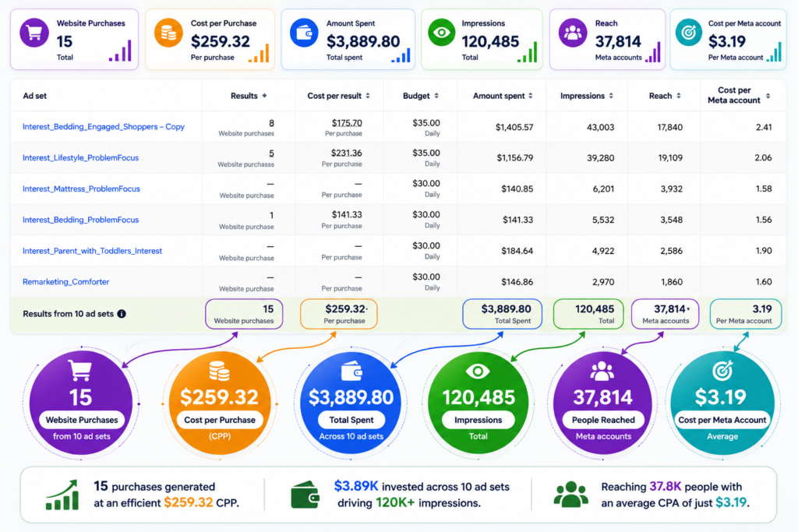Viewport: 798px width, 532px height.
Task: Click the wallet icon in the Amount Spent card
Action: pos(304,33)
